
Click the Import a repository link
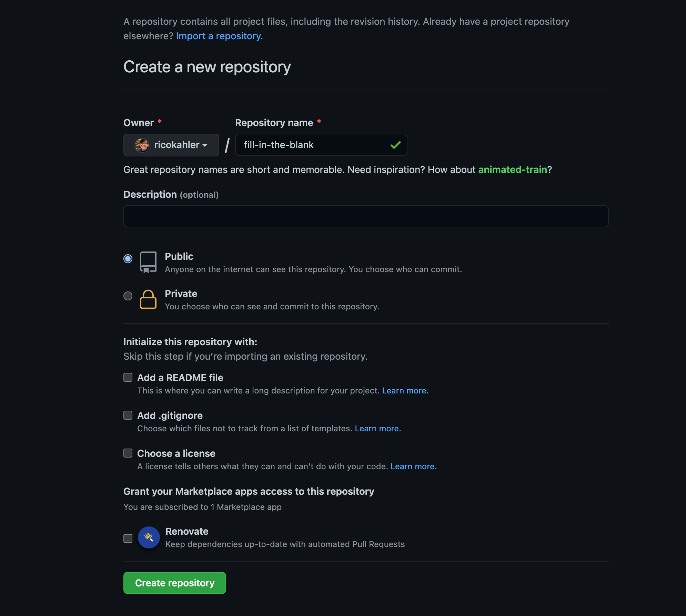click(219, 35)
